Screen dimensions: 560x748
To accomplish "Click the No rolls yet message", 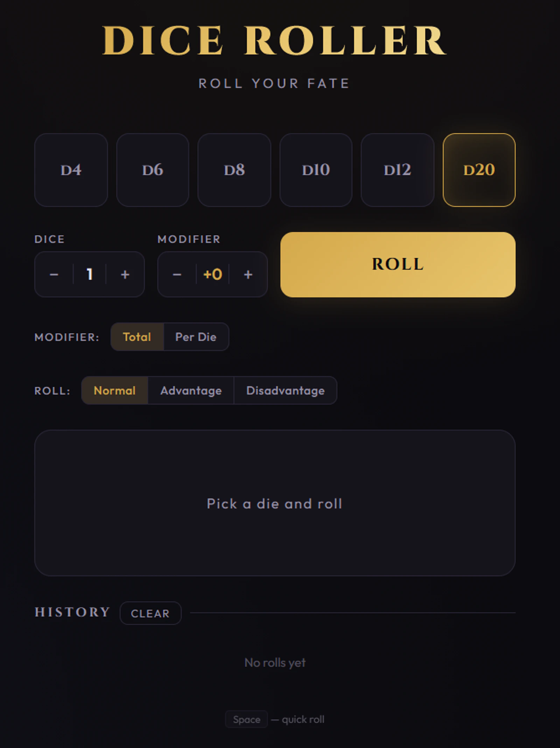I will [275, 662].
